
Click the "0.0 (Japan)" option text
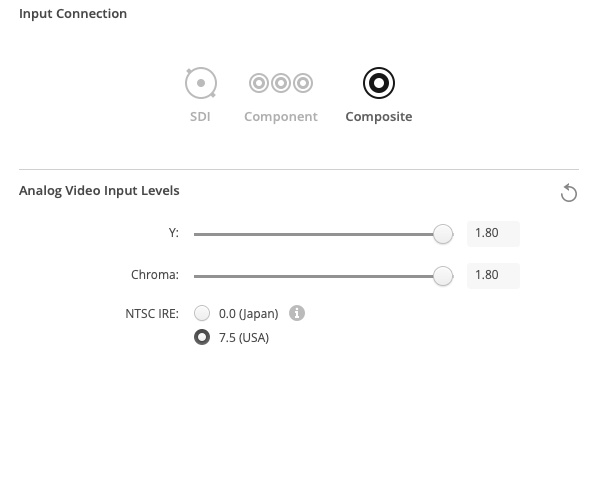click(248, 314)
